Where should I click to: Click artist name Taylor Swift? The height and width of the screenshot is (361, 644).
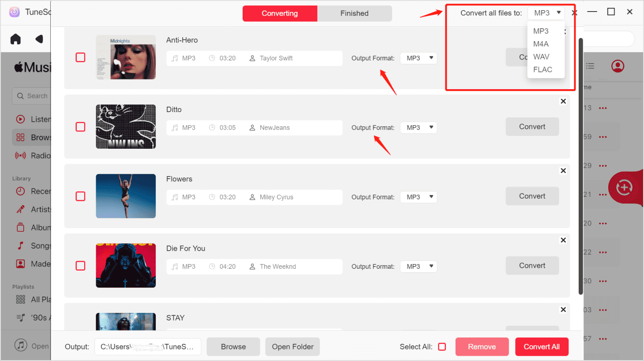(276, 58)
